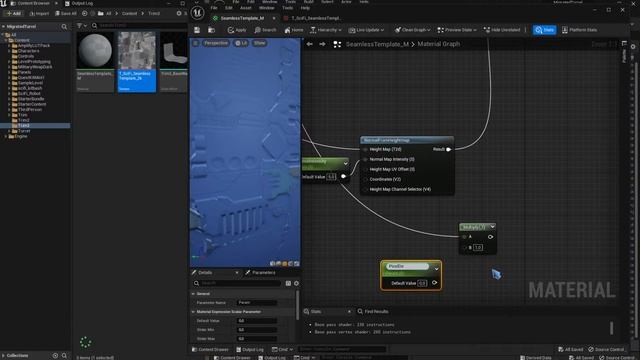Click Save All in the Content Browser
Image resolution: width=640 pixels, height=360 pixels.
[65, 13]
